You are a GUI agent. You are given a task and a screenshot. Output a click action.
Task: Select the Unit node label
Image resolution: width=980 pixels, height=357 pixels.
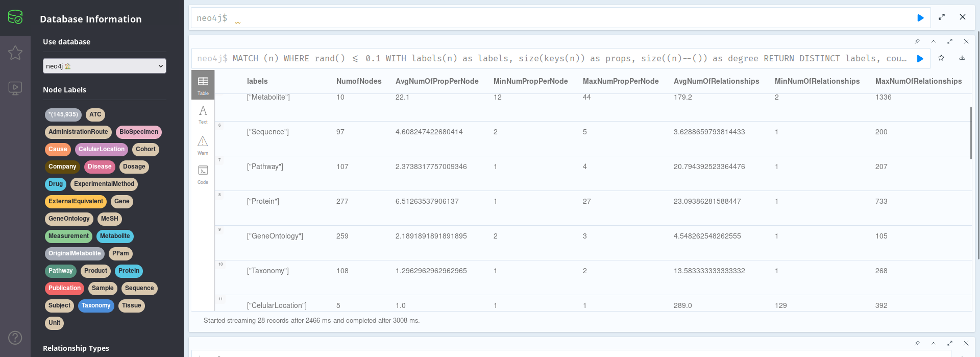54,323
